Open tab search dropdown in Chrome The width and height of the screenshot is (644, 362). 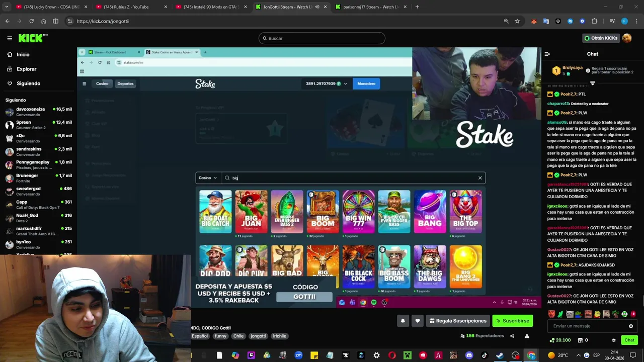pos(7,7)
